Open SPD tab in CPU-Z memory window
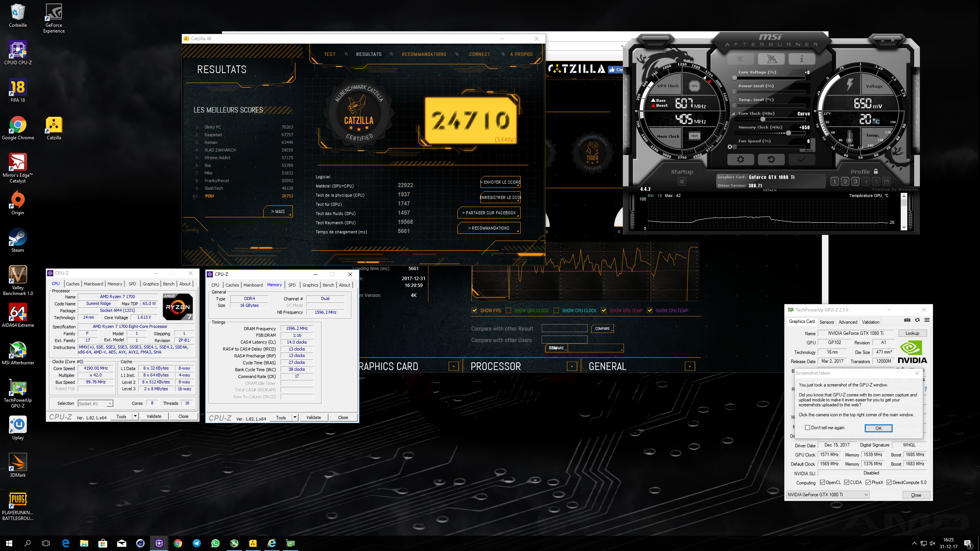The width and height of the screenshot is (980, 551). click(292, 285)
